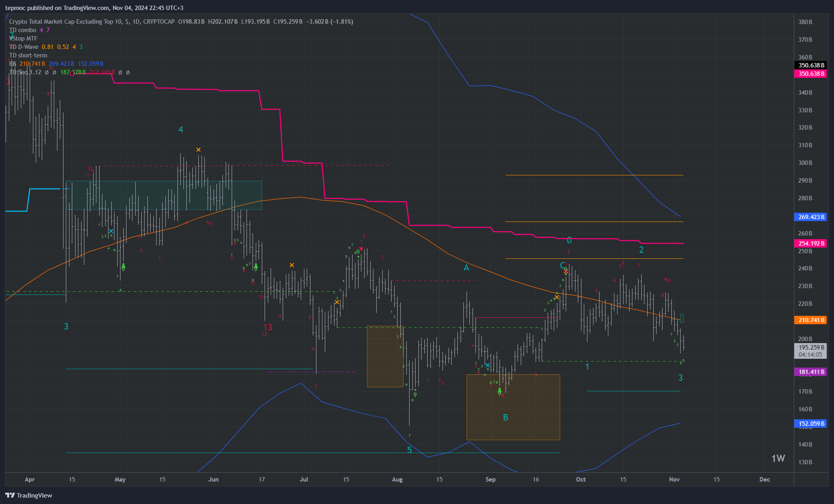
Task: Click the Jun label on the time axis
Action: point(214,480)
